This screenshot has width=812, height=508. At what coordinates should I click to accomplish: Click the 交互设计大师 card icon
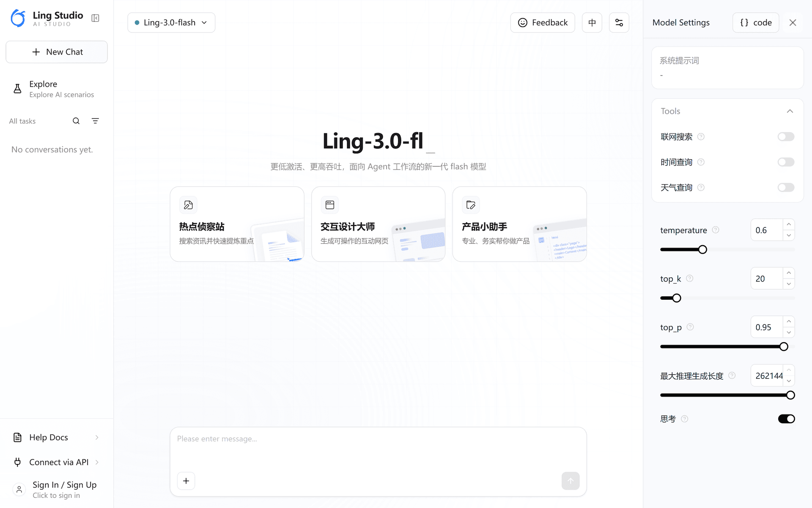pos(330,205)
